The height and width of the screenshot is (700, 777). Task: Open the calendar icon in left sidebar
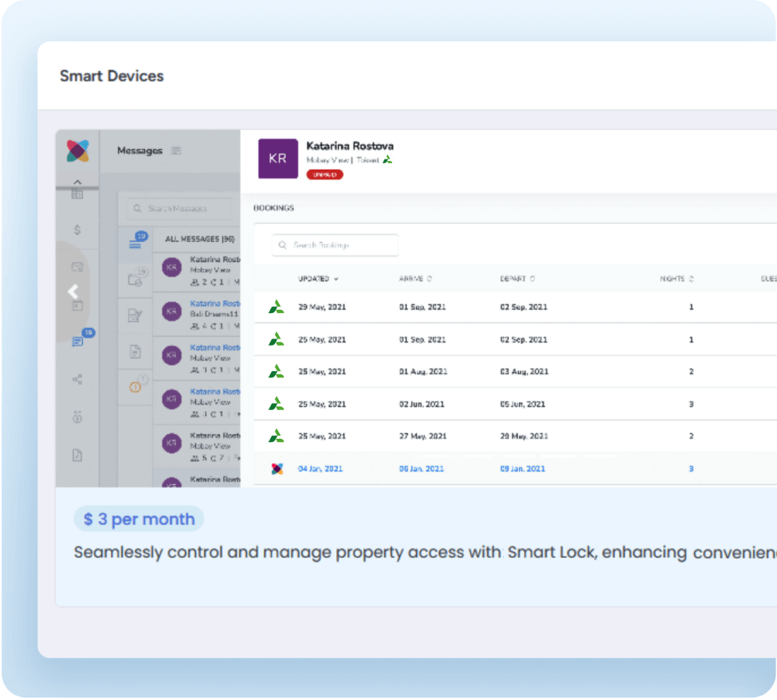[77, 304]
